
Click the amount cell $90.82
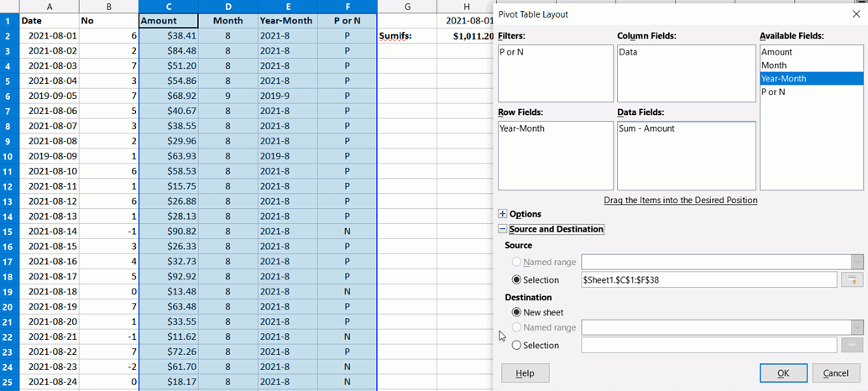168,232
